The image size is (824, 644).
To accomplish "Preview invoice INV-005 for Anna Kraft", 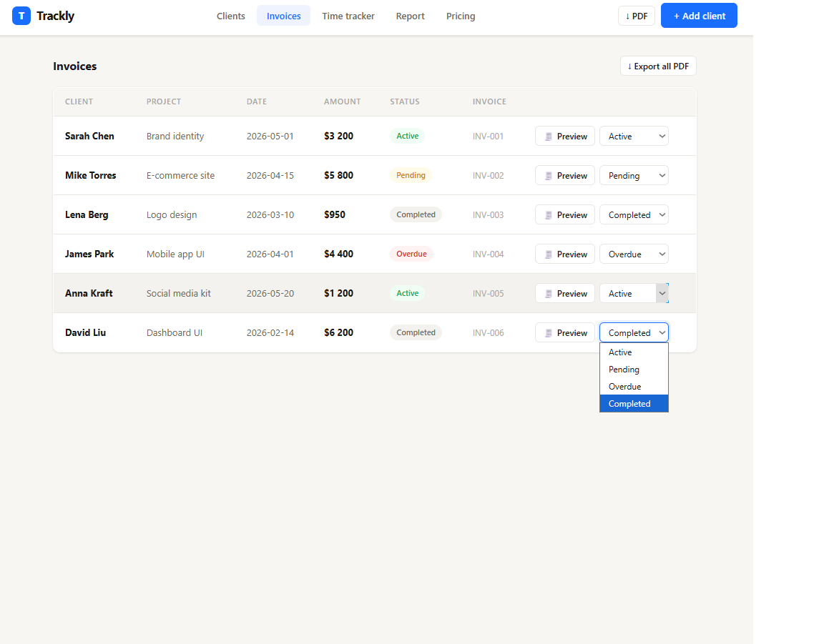I will [x=565, y=294].
